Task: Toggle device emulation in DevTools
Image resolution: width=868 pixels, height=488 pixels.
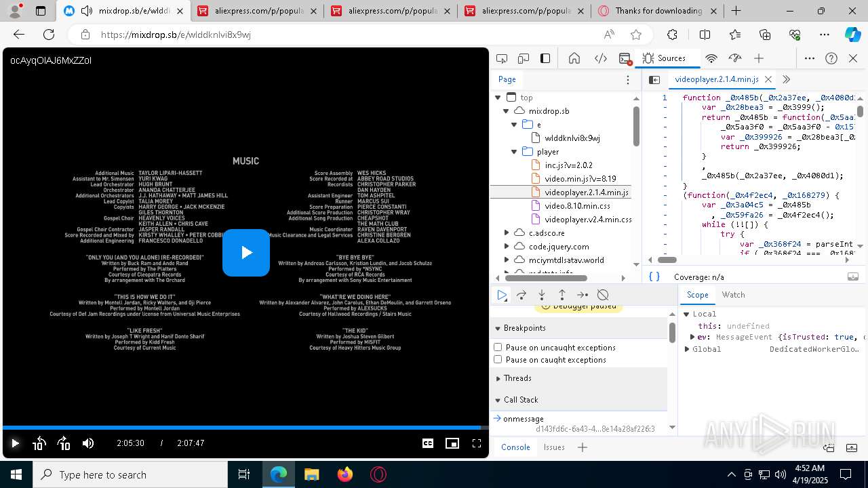Action: coord(524,59)
